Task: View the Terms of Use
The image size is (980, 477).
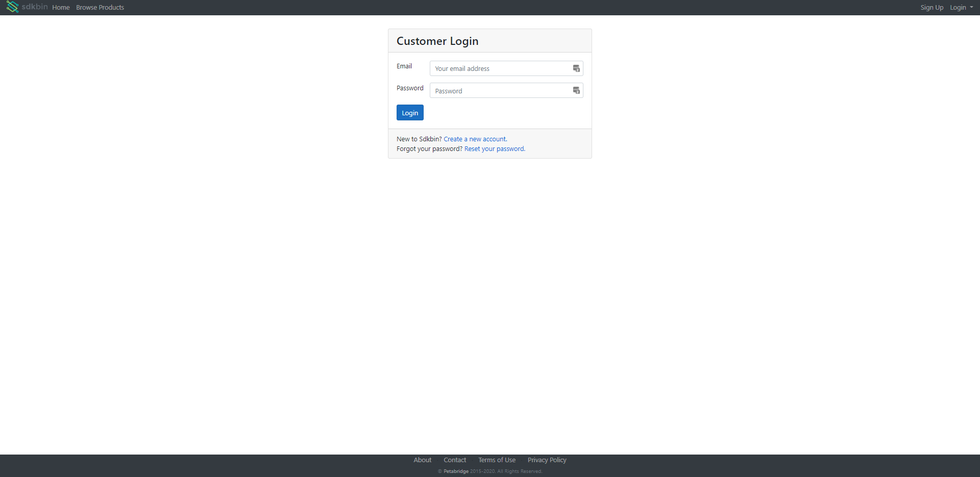Action: 496,460
